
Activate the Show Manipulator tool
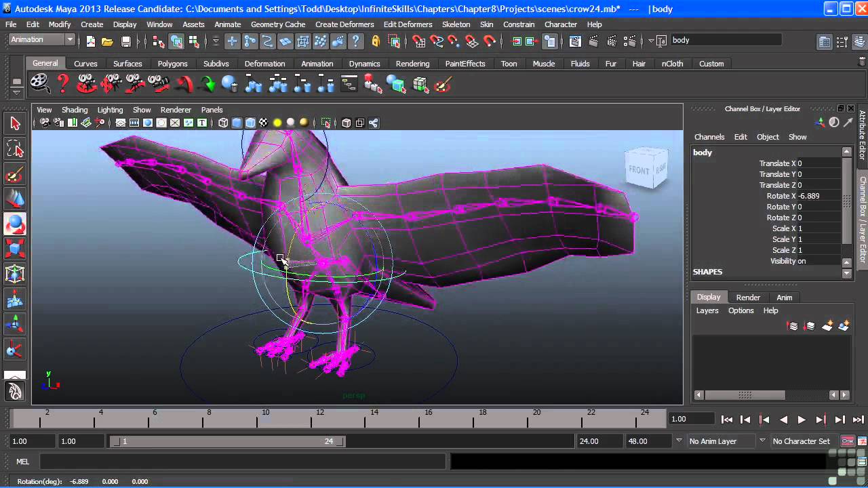coord(15,325)
